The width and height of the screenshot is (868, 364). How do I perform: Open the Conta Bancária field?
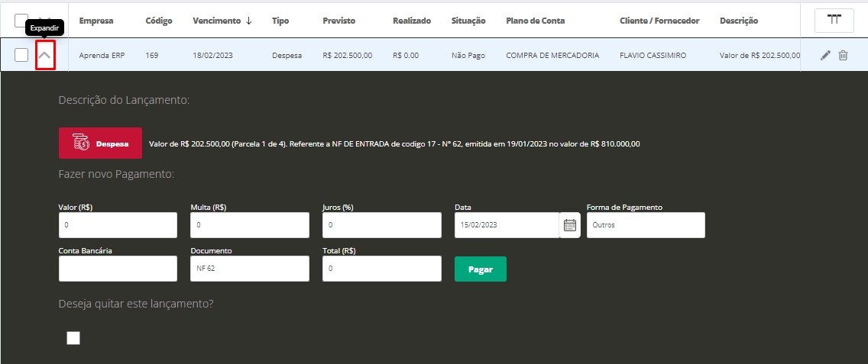click(x=118, y=269)
